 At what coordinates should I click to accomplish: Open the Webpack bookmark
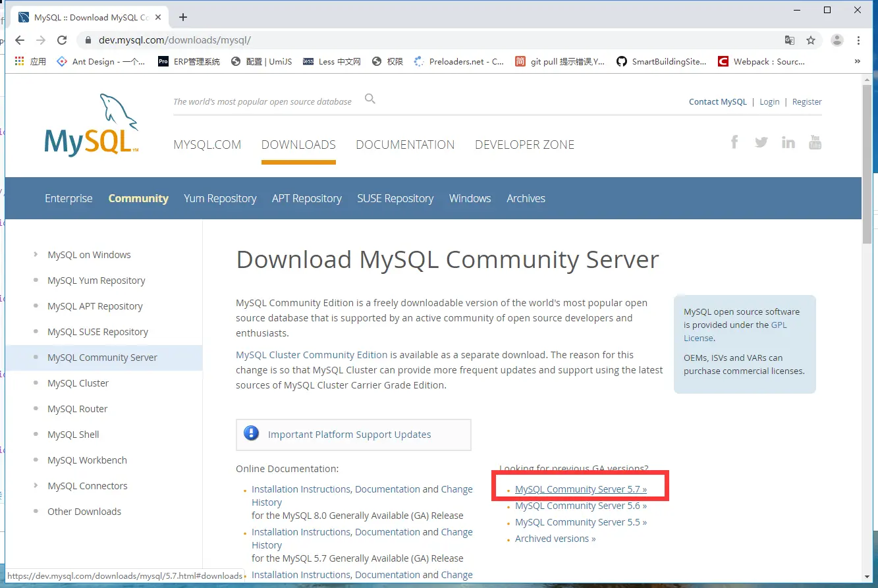(761, 61)
